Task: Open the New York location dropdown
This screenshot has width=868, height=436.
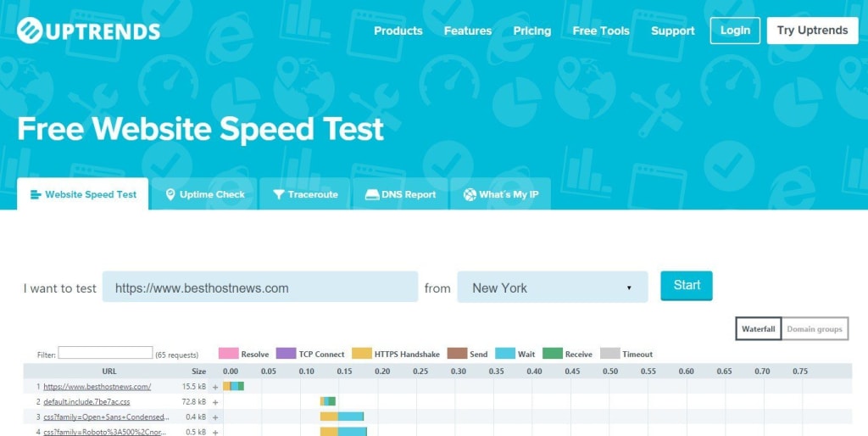Action: [553, 287]
